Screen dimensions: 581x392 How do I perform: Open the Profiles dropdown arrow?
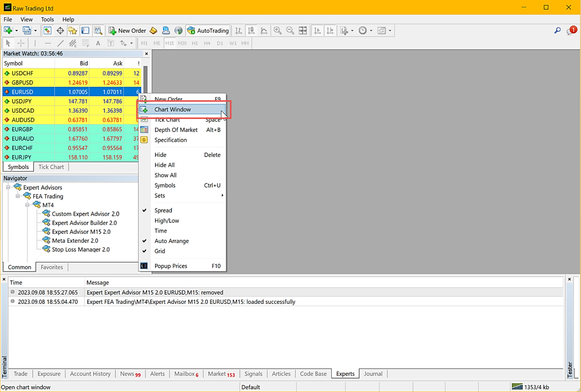pos(35,30)
